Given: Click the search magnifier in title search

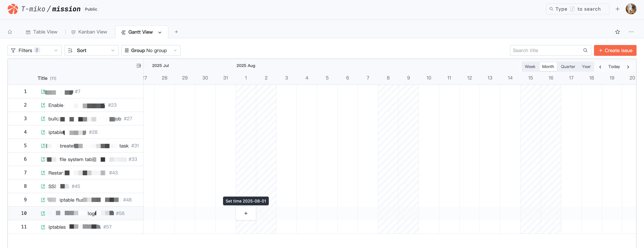Looking at the screenshot, I should [x=585, y=50].
